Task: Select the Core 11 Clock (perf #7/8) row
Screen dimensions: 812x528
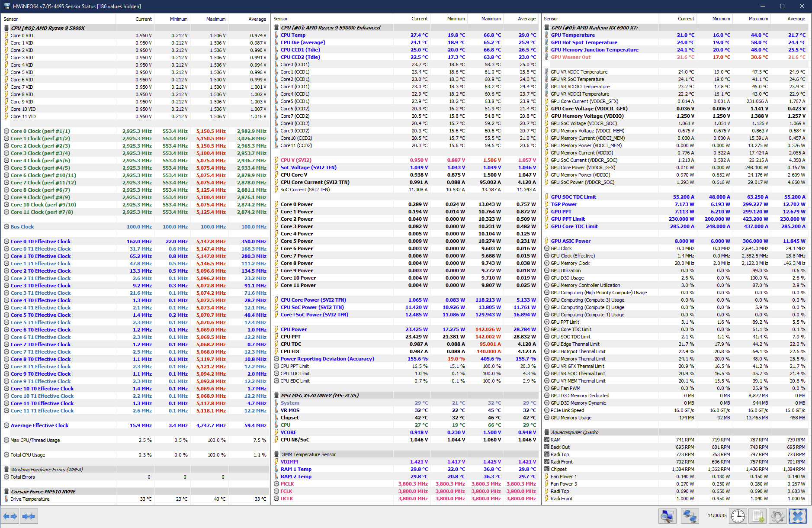Action: coord(136,212)
